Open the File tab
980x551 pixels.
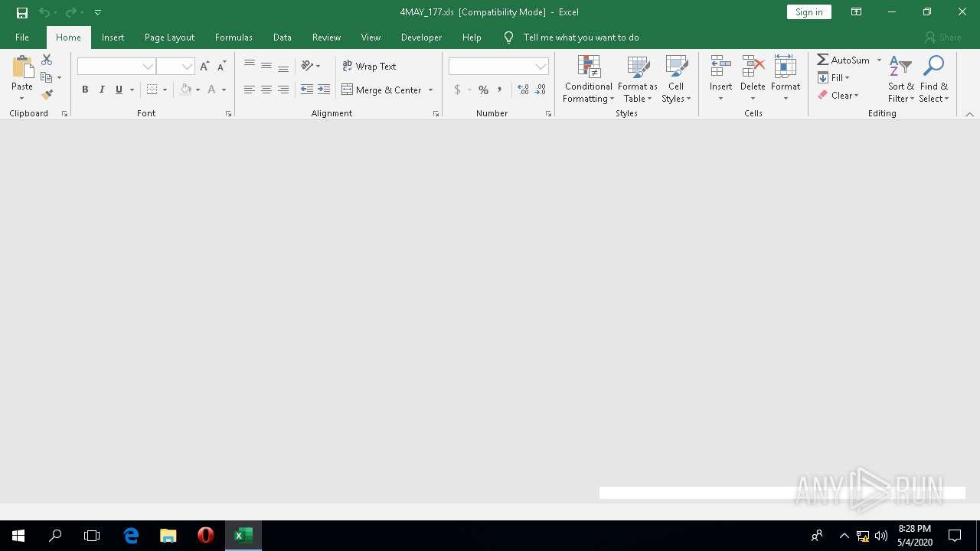click(x=22, y=37)
